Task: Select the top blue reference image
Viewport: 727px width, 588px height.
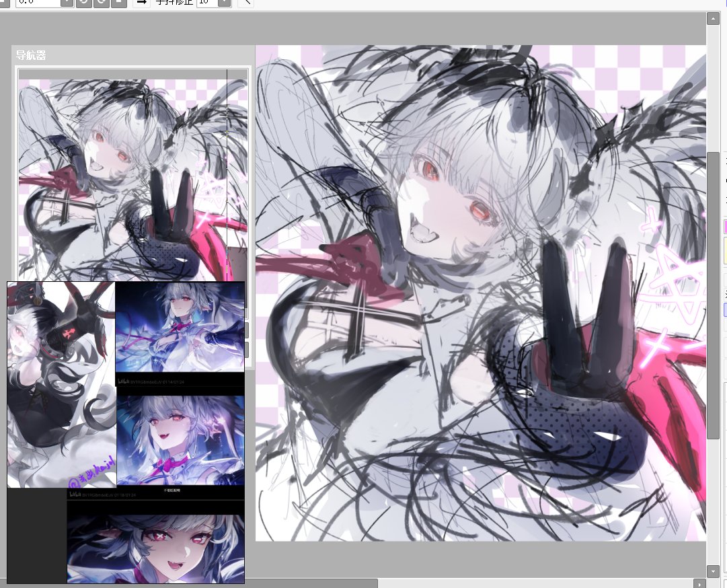Action: click(x=180, y=327)
